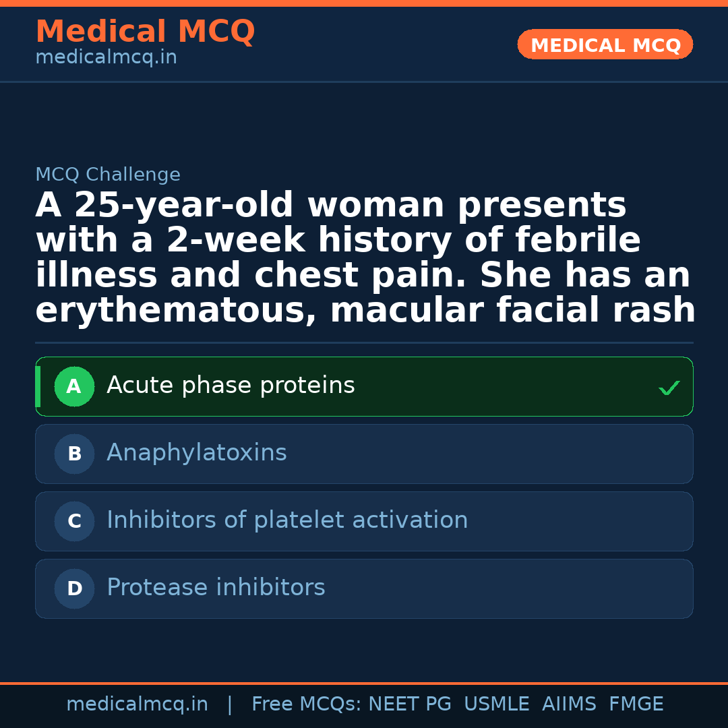The image size is (728, 728).
Task: Click the circular C badge icon
Action: [x=74, y=521]
